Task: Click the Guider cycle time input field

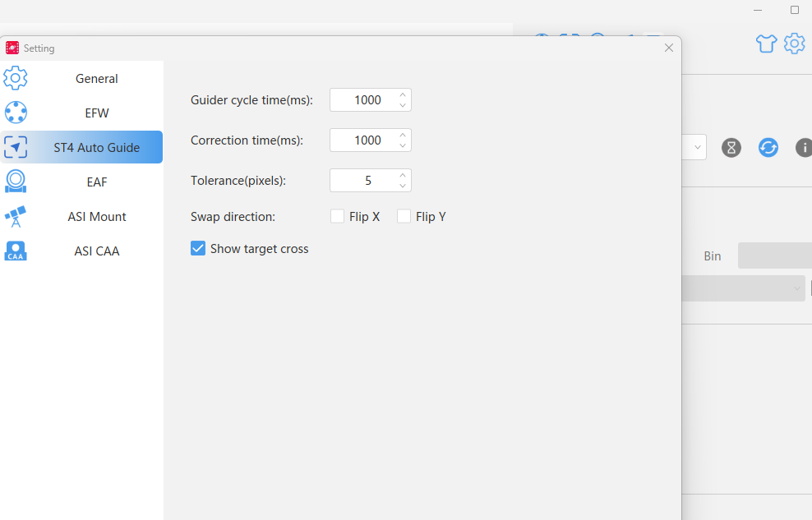Action: point(363,100)
